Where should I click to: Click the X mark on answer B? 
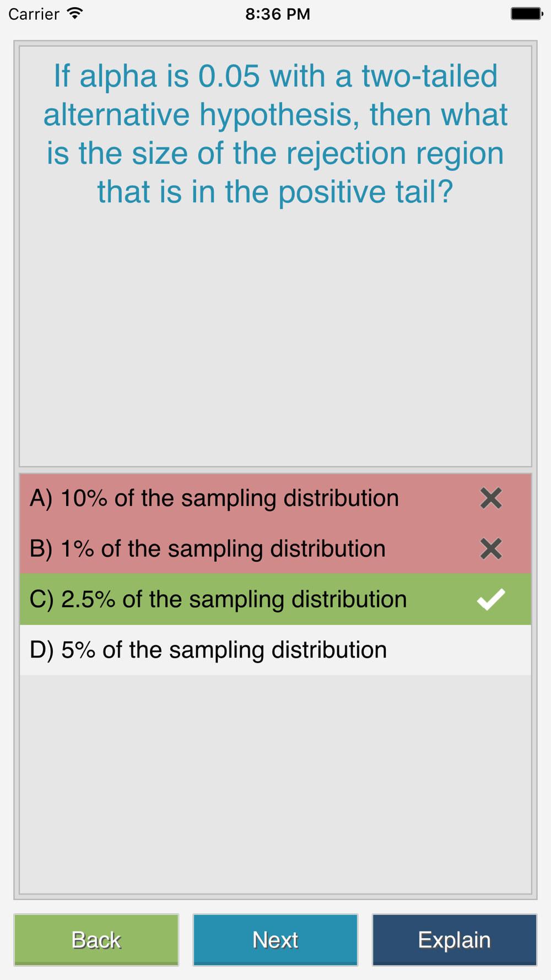pyautogui.click(x=490, y=549)
